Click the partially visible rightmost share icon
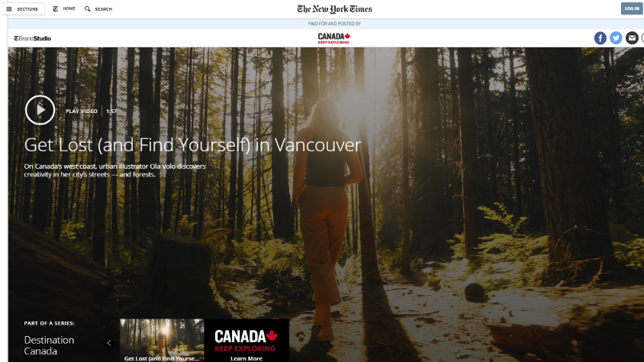The width and height of the screenshot is (644, 362). click(642, 38)
